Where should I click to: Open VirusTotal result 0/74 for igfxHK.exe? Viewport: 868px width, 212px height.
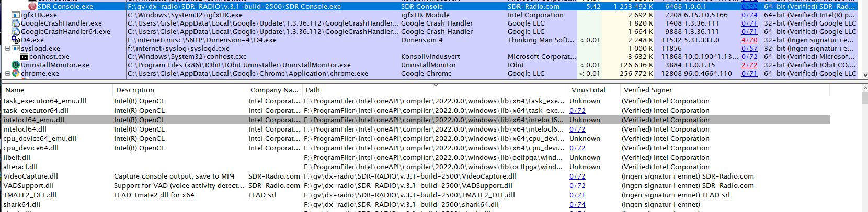pyautogui.click(x=749, y=15)
